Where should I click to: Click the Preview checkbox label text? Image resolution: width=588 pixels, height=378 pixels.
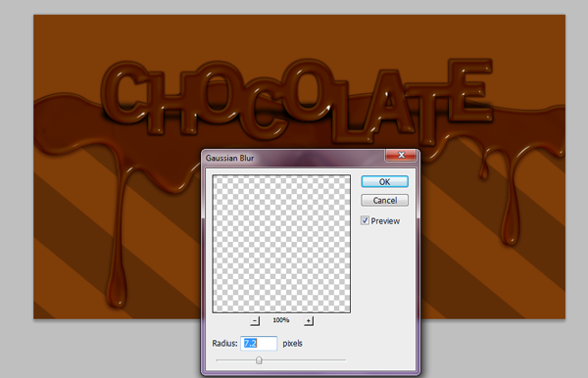pyautogui.click(x=385, y=221)
